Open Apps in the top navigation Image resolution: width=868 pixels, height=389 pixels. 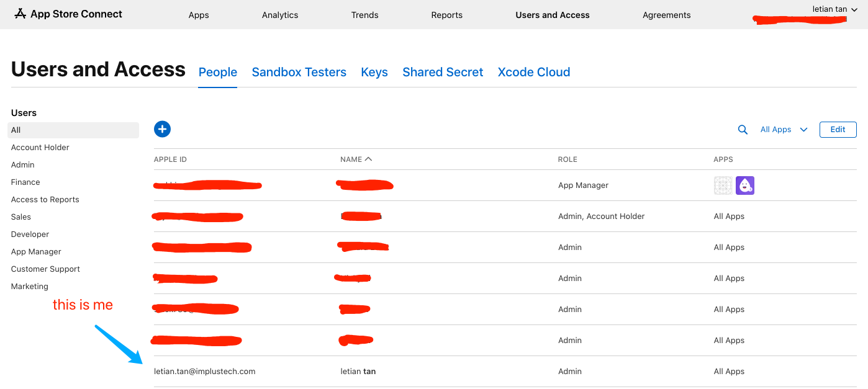pos(199,15)
